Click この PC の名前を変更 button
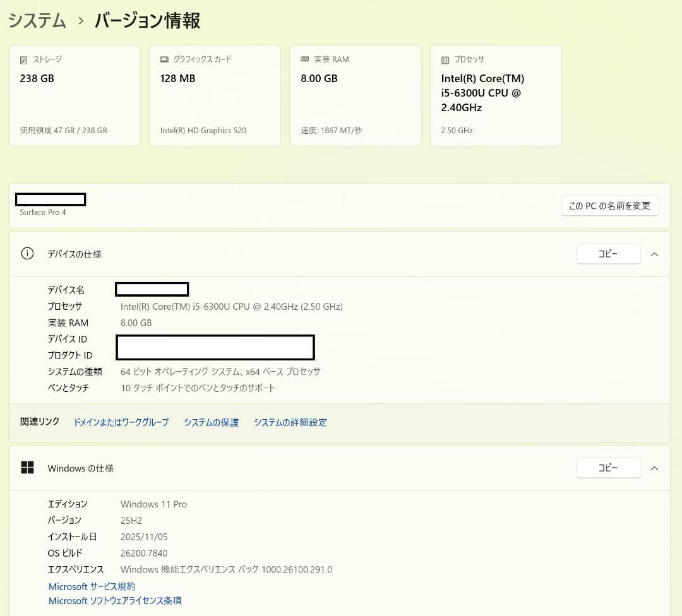This screenshot has width=682, height=616. point(610,206)
